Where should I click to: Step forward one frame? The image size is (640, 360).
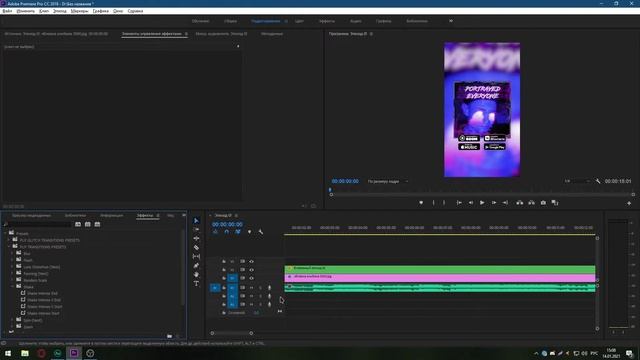(493, 202)
